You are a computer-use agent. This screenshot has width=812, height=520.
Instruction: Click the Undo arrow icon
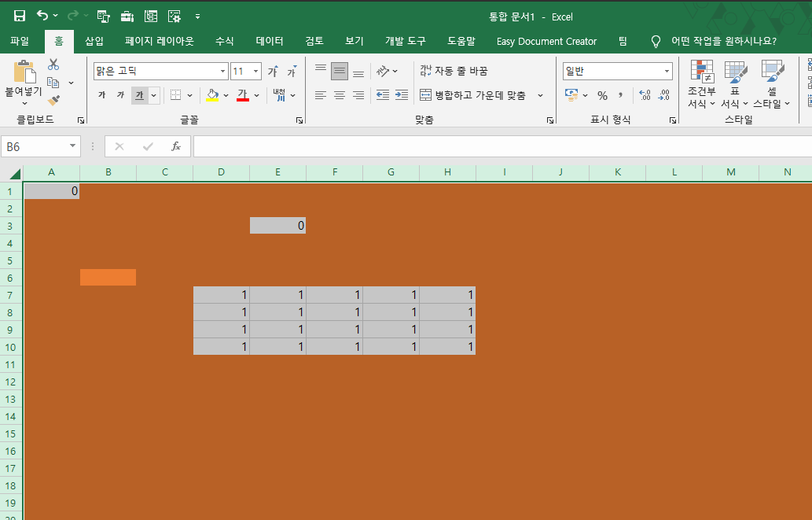(42, 16)
